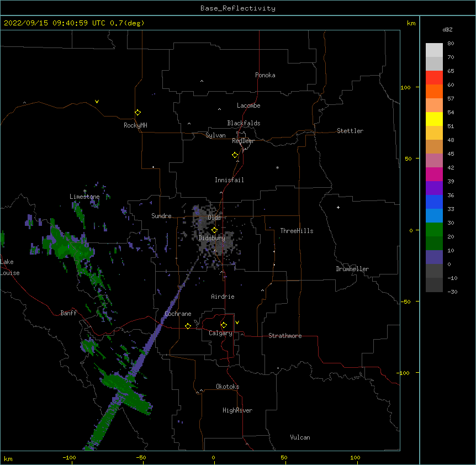Viewport: 476px width, 465px height.
Task: Click the yellow marker between Olds and Didsbury
Action: pyautogui.click(x=214, y=230)
